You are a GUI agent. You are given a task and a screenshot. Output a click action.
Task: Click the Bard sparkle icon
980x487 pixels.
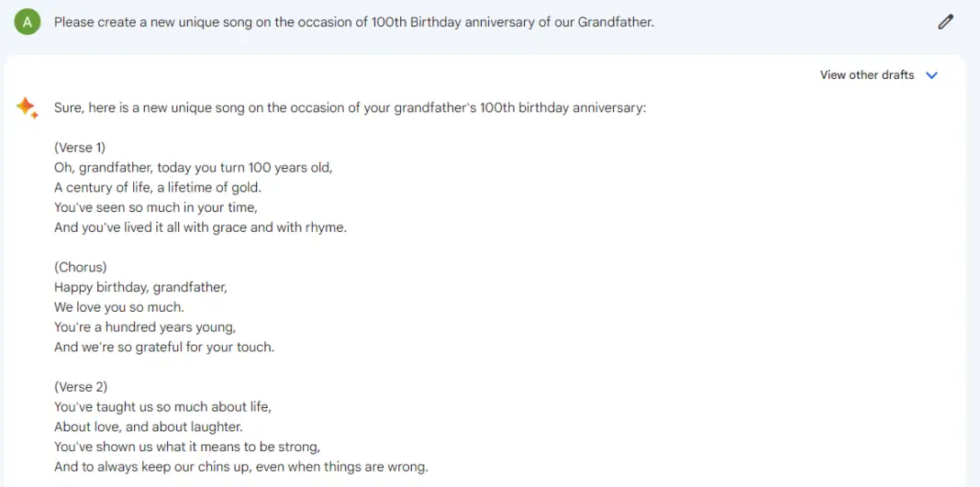27,108
